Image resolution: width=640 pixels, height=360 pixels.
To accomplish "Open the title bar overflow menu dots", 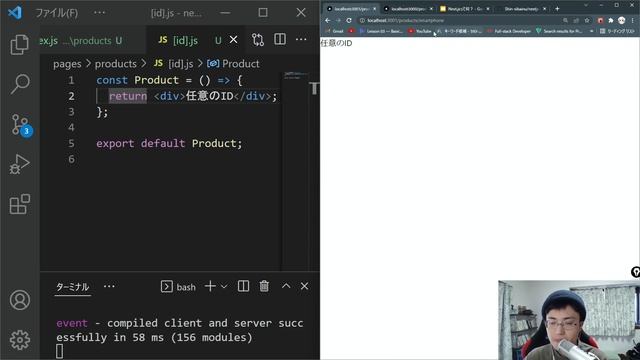I will 100,13.
